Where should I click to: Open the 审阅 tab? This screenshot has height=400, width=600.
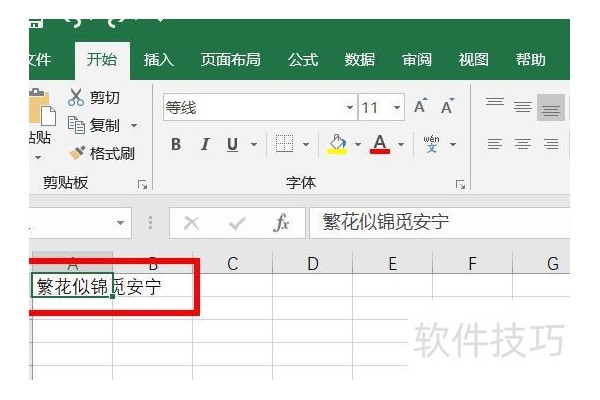pos(417,60)
